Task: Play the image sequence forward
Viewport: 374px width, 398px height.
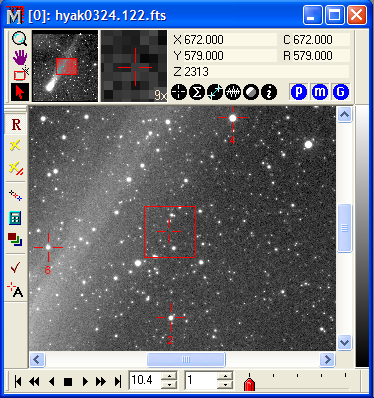Action: [85, 381]
